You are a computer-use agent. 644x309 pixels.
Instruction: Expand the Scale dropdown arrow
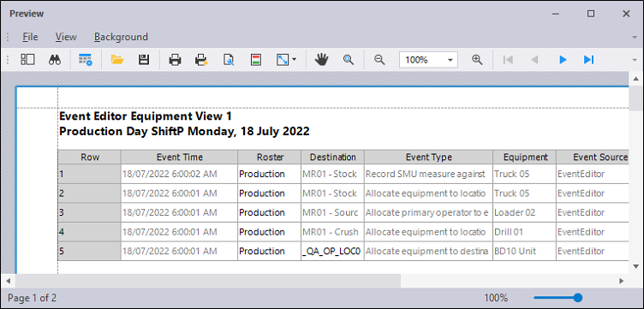(x=295, y=60)
